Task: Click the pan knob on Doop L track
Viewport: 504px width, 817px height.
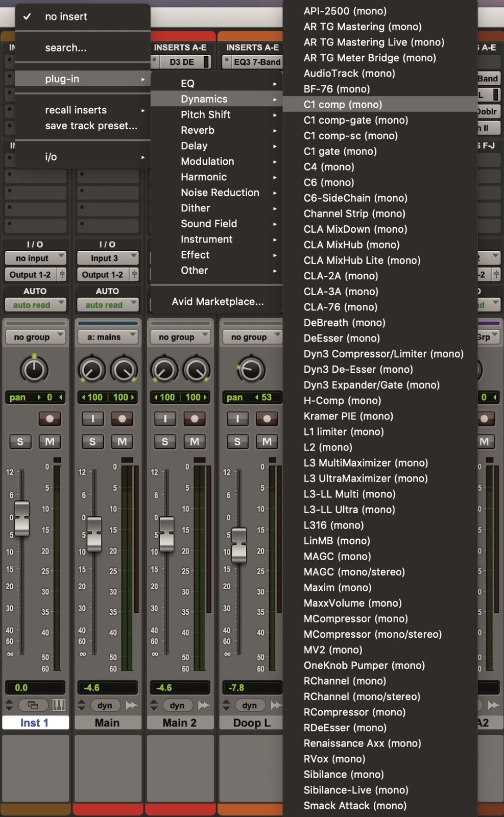Action: (x=251, y=370)
